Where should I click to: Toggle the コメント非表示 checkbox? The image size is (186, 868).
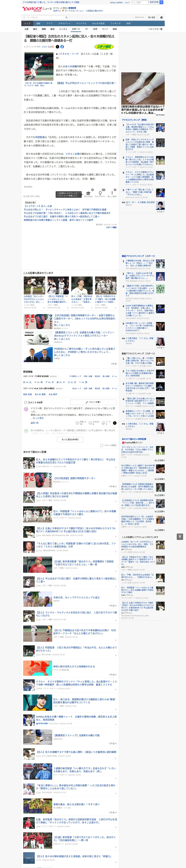click(102, 445)
